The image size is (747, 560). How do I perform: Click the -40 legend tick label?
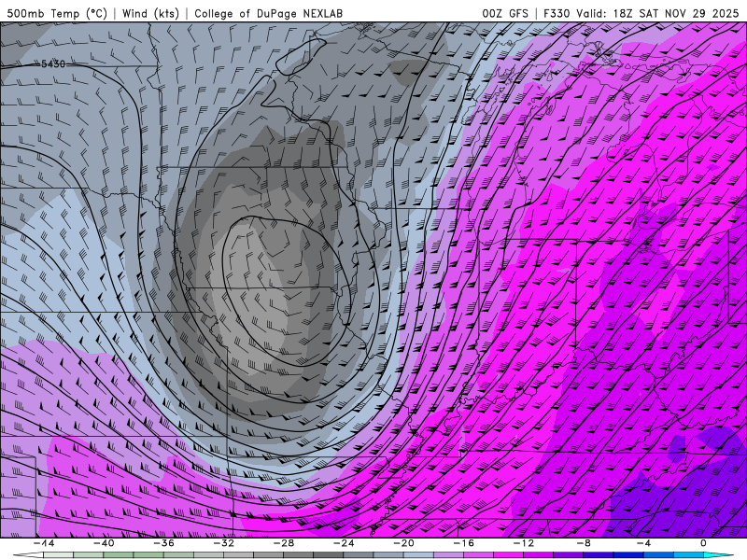coord(104,543)
